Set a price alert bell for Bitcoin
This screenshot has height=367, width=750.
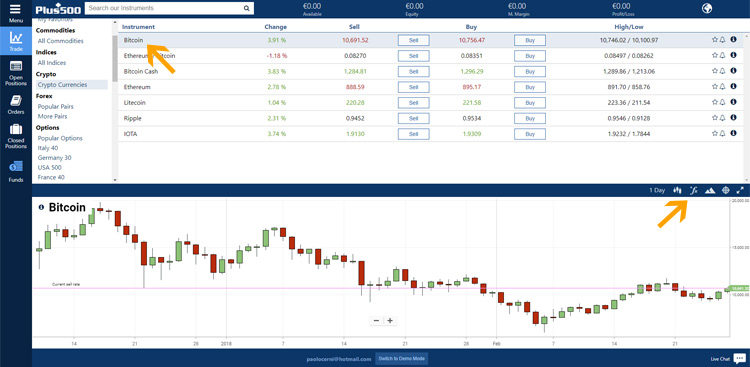coord(722,40)
